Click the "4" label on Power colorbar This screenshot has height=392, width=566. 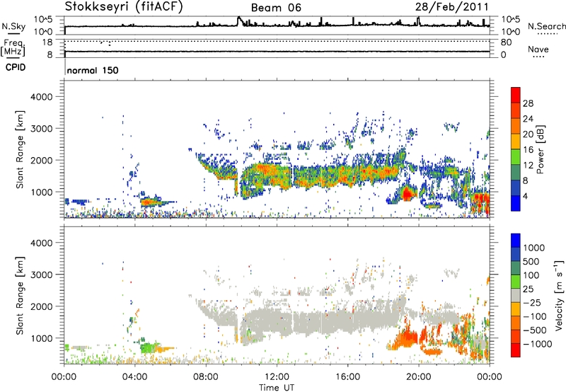(x=526, y=196)
